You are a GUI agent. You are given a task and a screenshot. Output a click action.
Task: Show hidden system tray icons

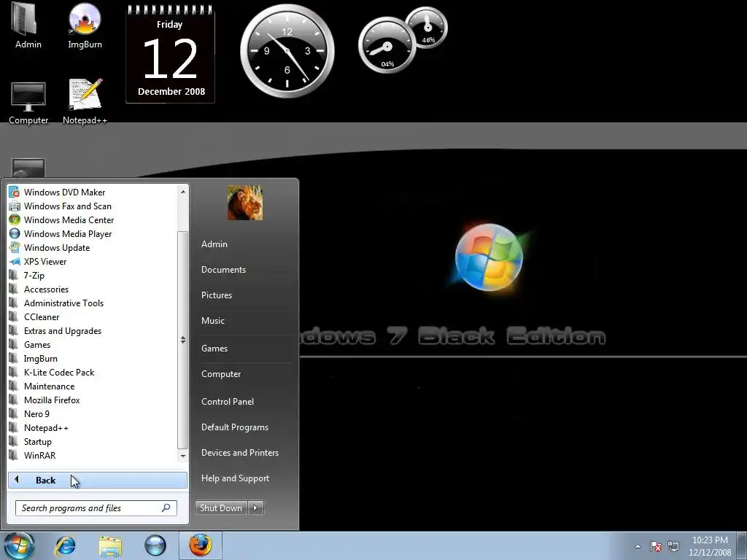point(638,546)
